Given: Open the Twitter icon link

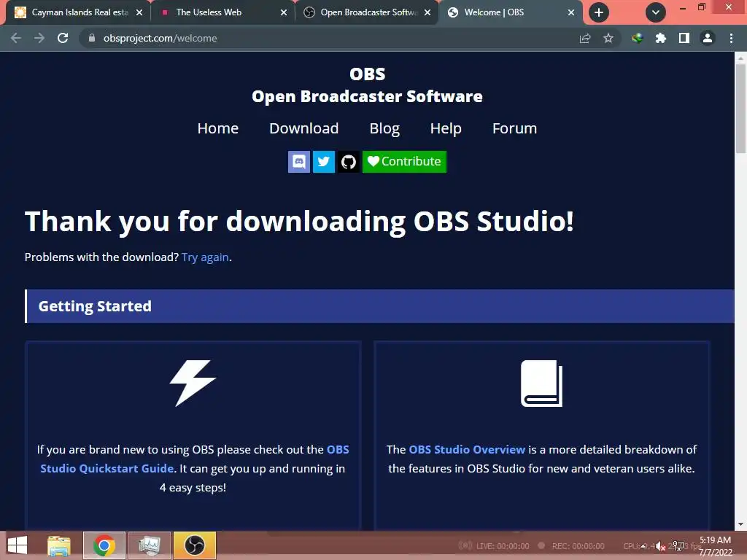Looking at the screenshot, I should coord(323,162).
